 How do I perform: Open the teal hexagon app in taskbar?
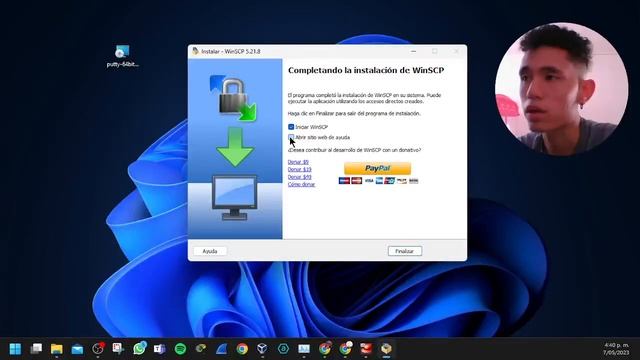pyautogui.click(x=283, y=349)
